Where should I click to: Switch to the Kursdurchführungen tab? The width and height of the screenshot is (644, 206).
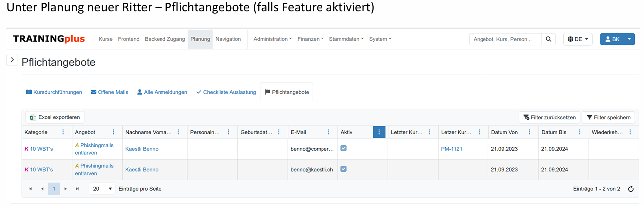[54, 92]
